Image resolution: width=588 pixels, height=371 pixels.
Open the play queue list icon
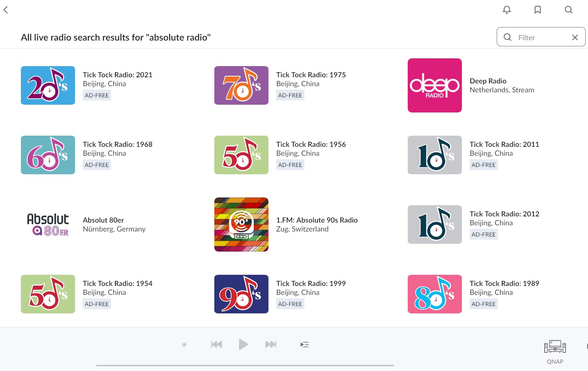pyautogui.click(x=305, y=344)
